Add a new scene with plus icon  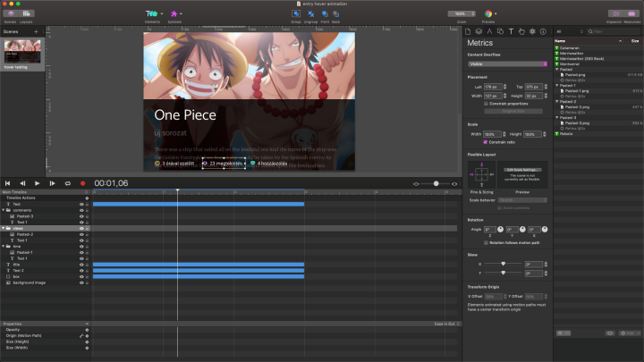click(36, 31)
